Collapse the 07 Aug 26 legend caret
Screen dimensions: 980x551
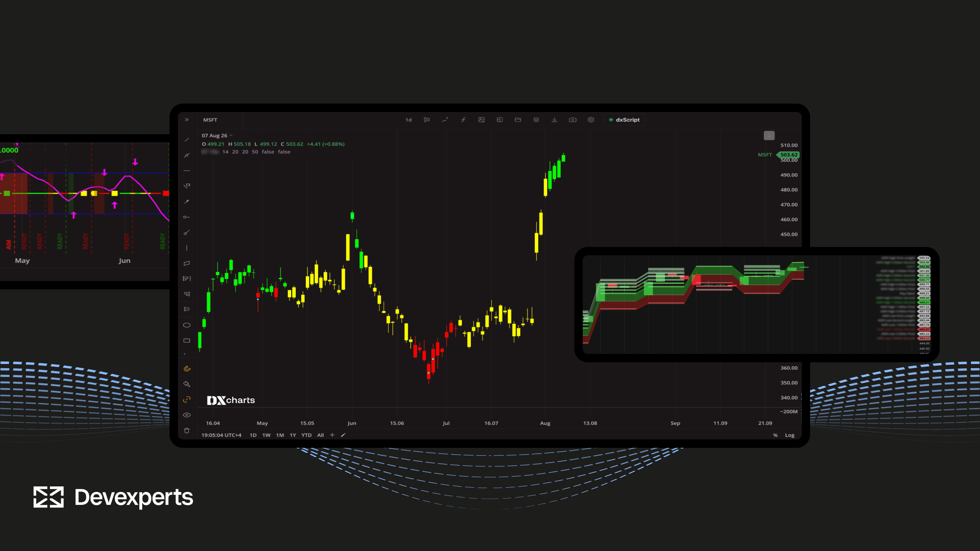231,135
